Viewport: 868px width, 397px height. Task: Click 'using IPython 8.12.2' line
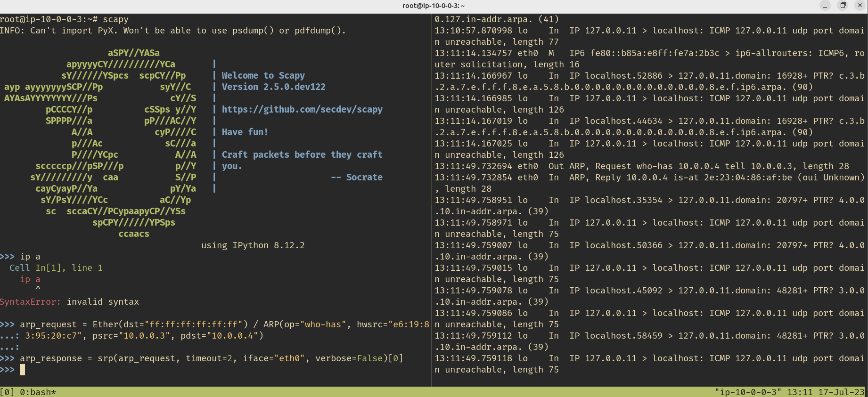(253, 245)
